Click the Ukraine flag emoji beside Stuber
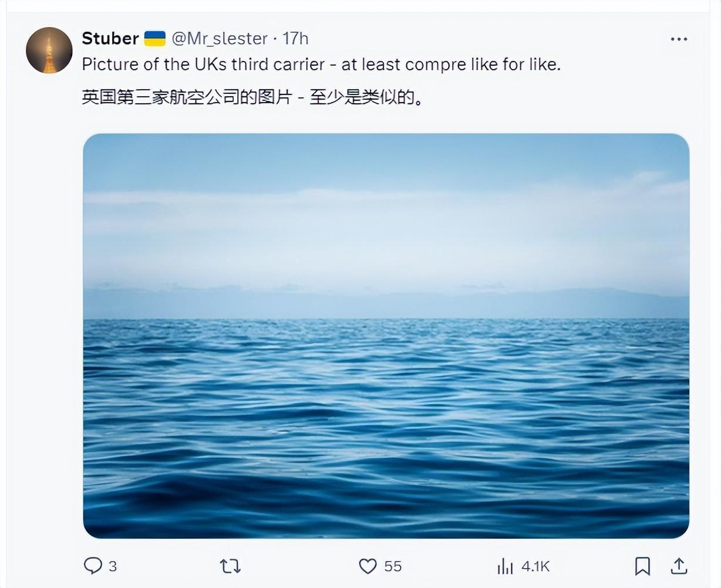 pos(155,39)
